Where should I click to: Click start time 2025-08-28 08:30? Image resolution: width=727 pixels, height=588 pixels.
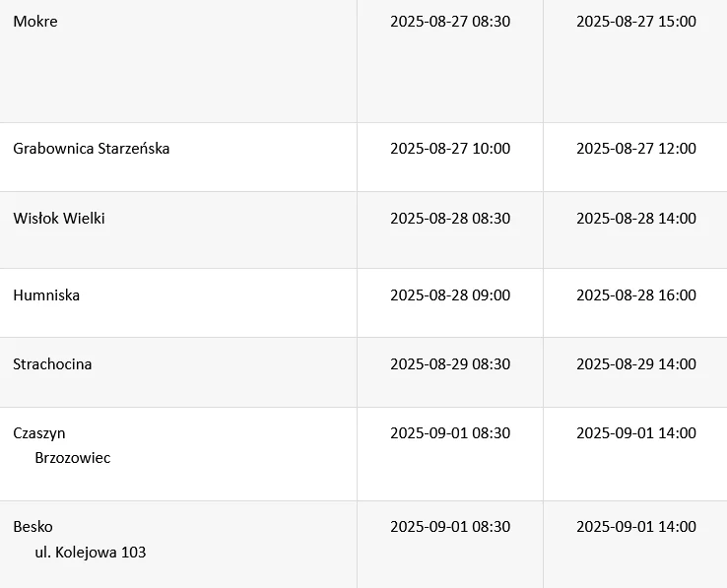point(450,219)
